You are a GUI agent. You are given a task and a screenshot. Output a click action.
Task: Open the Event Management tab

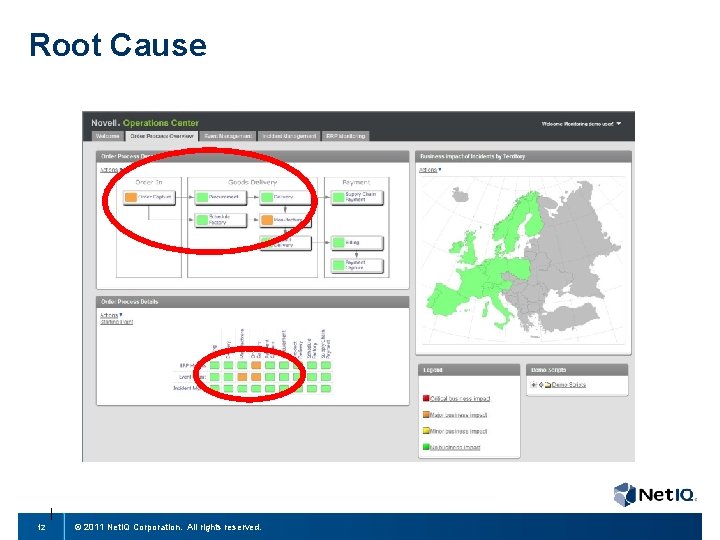[x=228, y=136]
